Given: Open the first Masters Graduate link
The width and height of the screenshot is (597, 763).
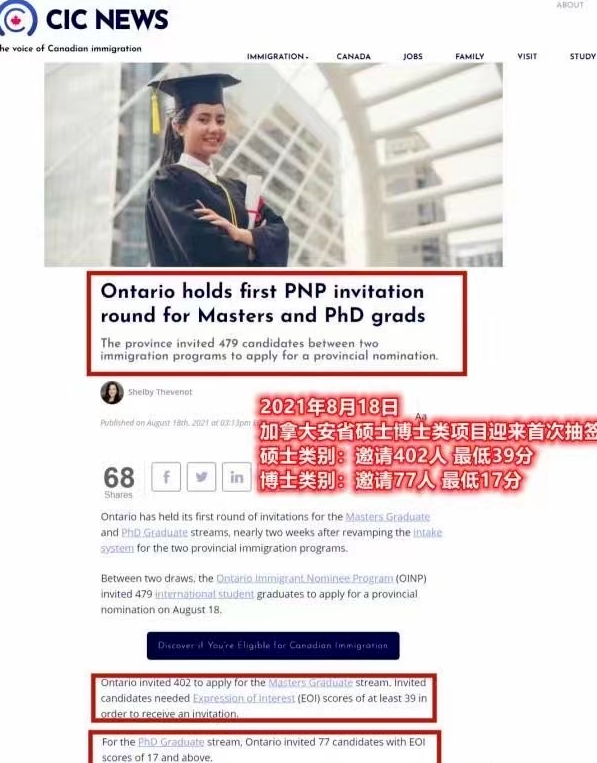Looking at the screenshot, I should [388, 517].
